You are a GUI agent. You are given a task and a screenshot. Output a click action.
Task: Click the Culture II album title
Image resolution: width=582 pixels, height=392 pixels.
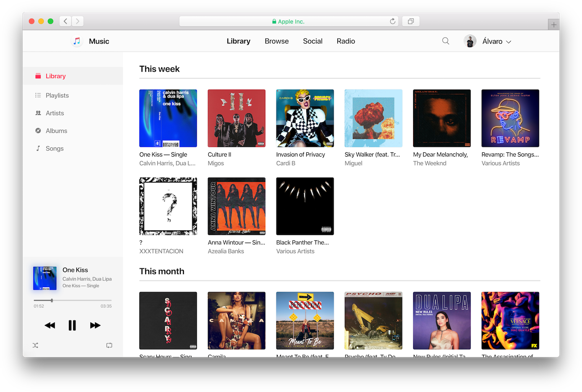(x=219, y=155)
